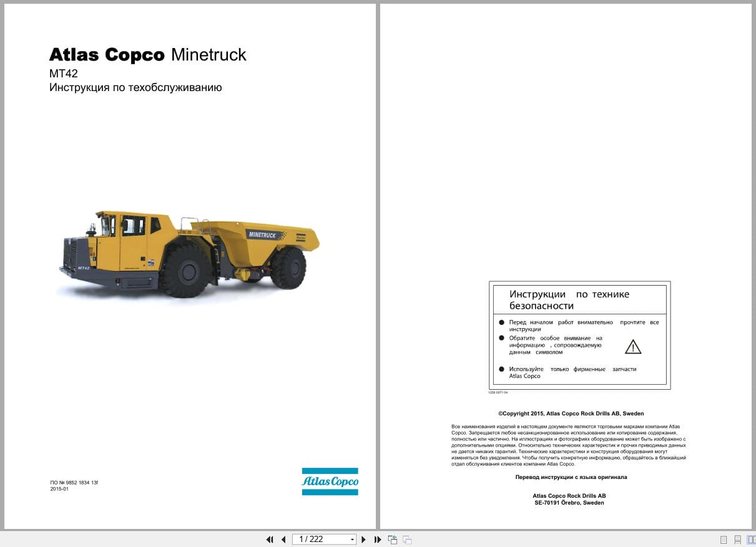Click the bullet 'Обратите особое внимание на информацию'
The image size is (756, 547).
(x=556, y=345)
